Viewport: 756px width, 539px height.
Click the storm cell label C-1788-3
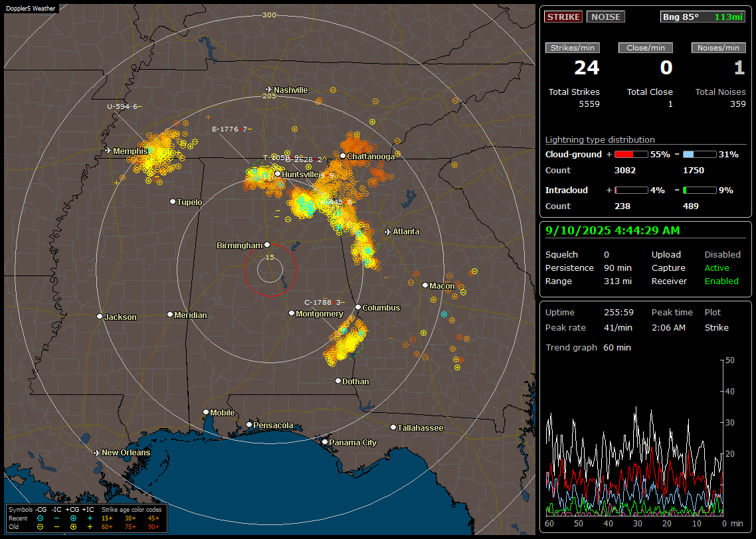[324, 303]
